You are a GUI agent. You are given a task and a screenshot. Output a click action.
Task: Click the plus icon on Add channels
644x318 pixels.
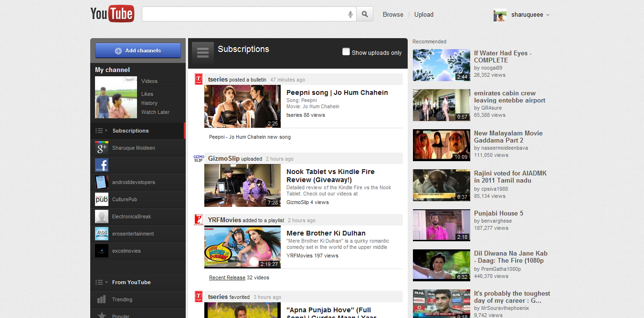[x=118, y=51]
